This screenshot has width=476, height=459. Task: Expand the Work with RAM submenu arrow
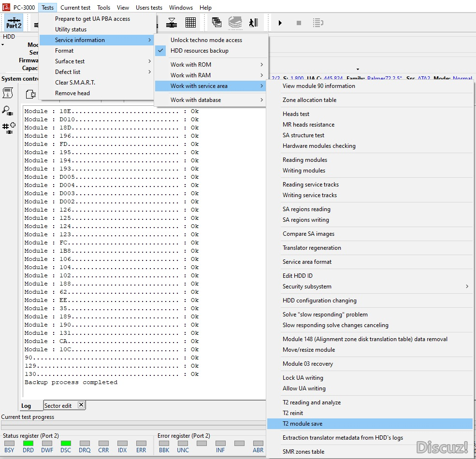261,75
